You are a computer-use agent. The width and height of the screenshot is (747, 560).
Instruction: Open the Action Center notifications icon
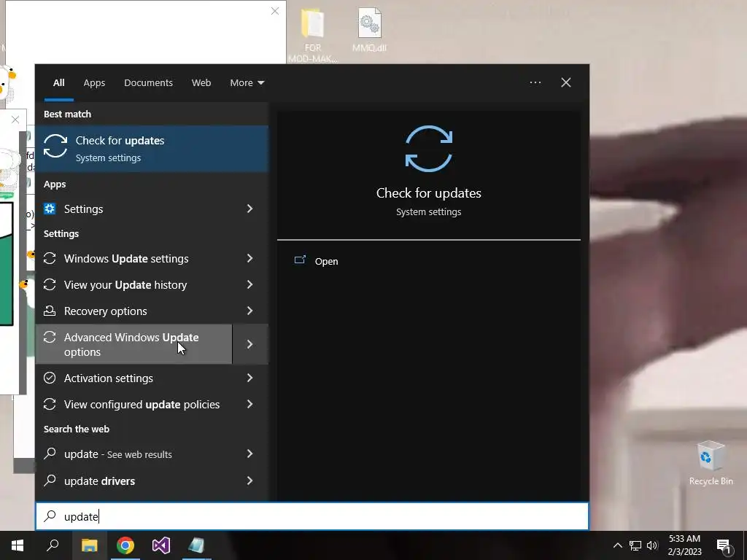click(x=724, y=546)
